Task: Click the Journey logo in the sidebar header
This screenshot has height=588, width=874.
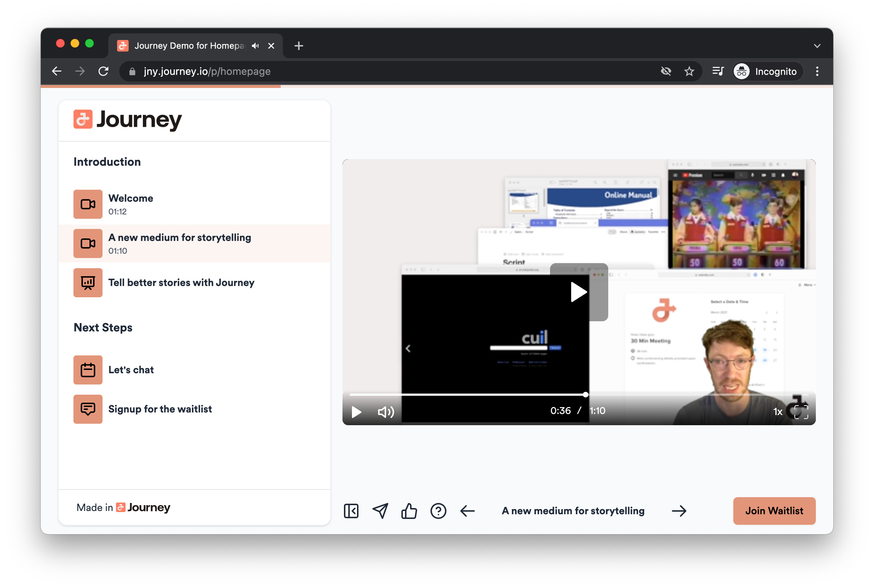Action: [x=128, y=120]
